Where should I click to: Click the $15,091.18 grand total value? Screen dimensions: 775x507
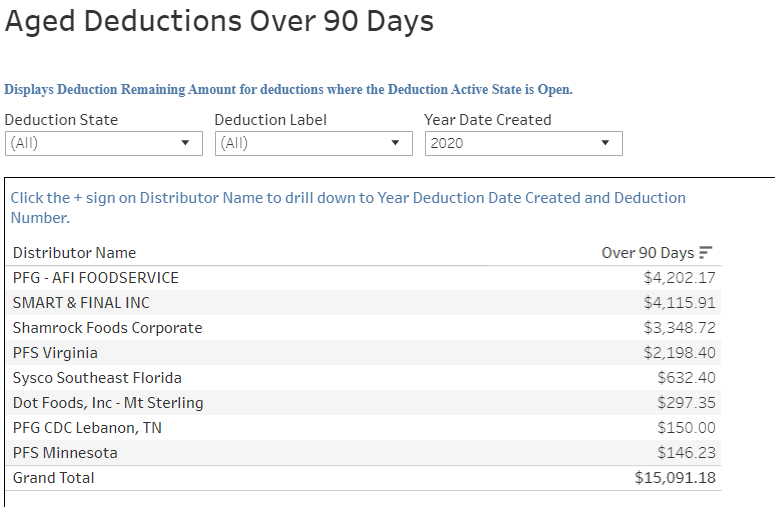(675, 478)
